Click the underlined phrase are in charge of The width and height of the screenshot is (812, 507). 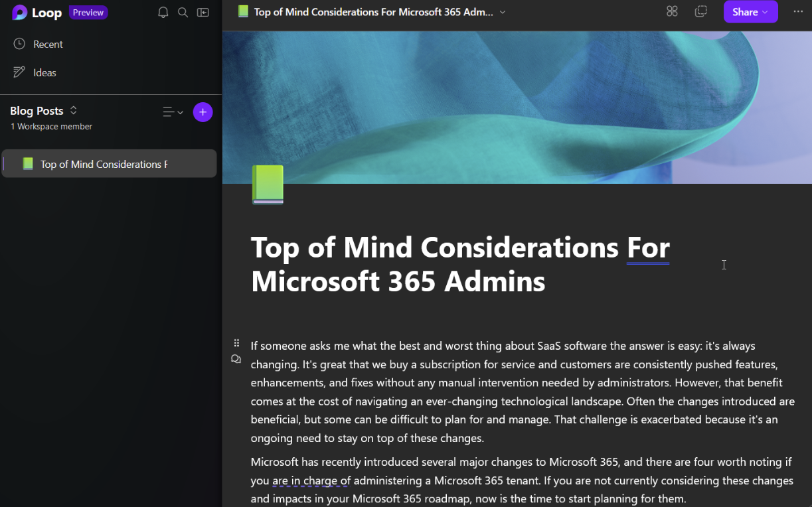pos(311,480)
